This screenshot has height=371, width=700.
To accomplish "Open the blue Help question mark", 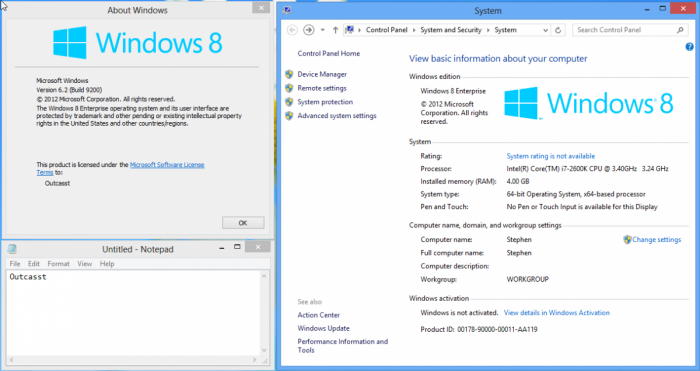I will (689, 46).
